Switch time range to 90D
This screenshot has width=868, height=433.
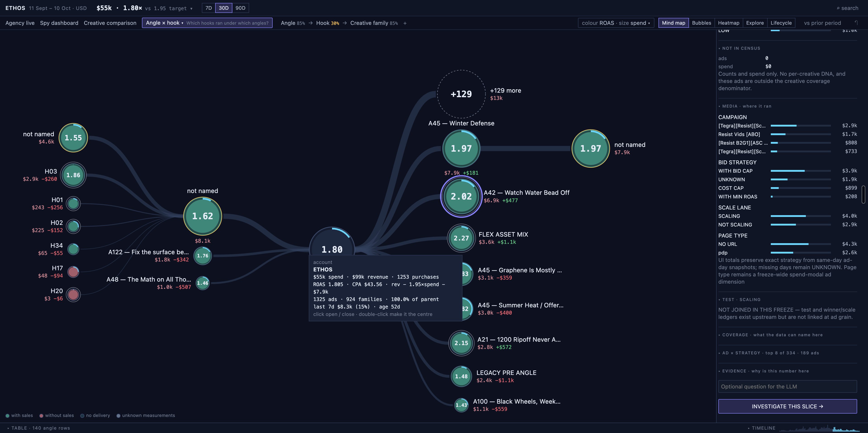(x=240, y=8)
